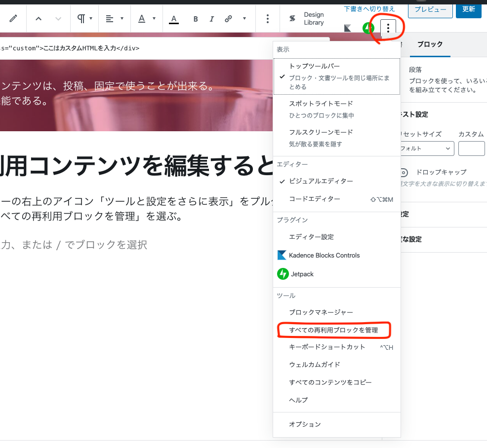The width and height of the screenshot is (487, 448).
Task: Toggle bold text formatting
Action: 196,19
